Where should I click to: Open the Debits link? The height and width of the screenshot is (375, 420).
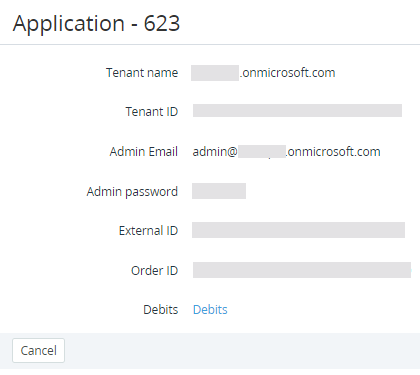pos(210,310)
